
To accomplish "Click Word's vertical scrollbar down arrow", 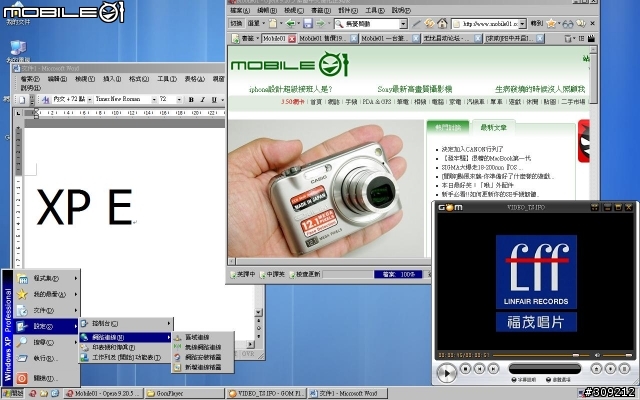I will (258, 313).
